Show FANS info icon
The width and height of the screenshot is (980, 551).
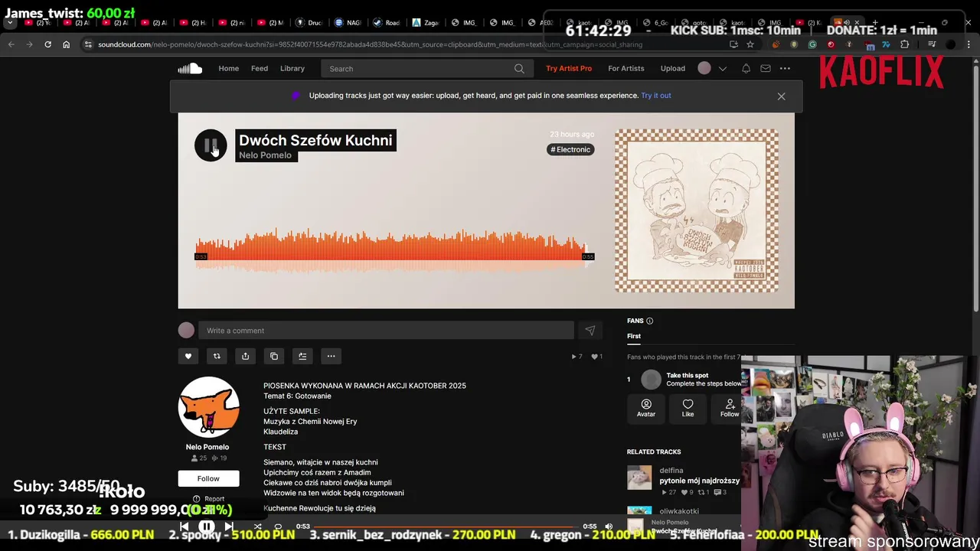pos(649,321)
